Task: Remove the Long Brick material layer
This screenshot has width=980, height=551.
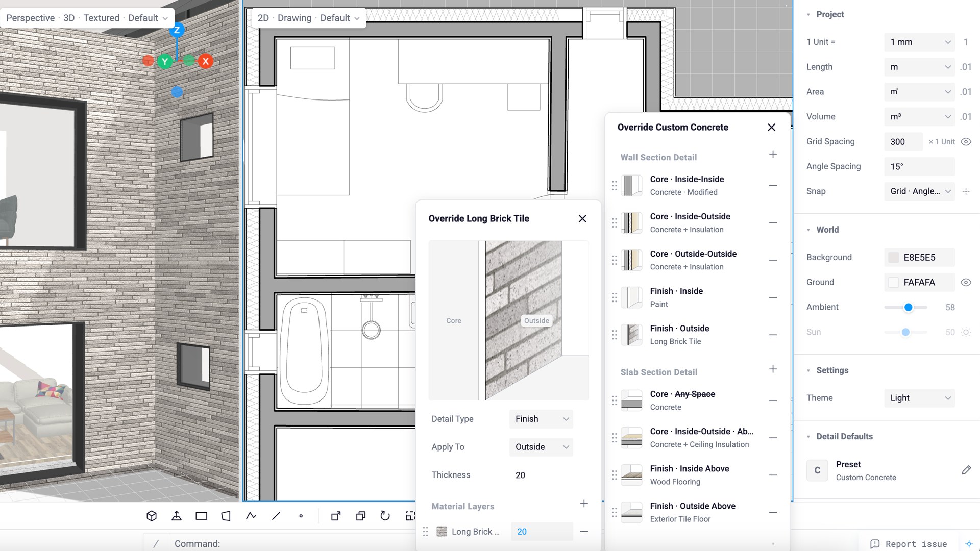Action: click(584, 532)
